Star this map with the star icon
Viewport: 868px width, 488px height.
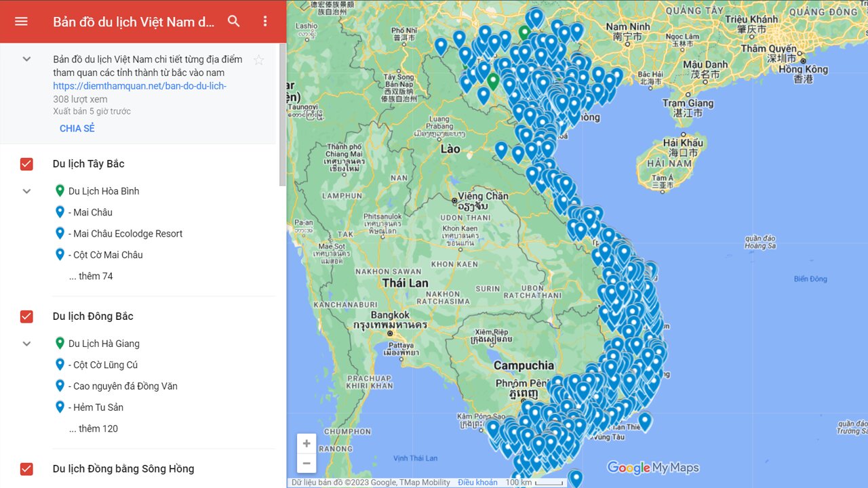tap(258, 60)
